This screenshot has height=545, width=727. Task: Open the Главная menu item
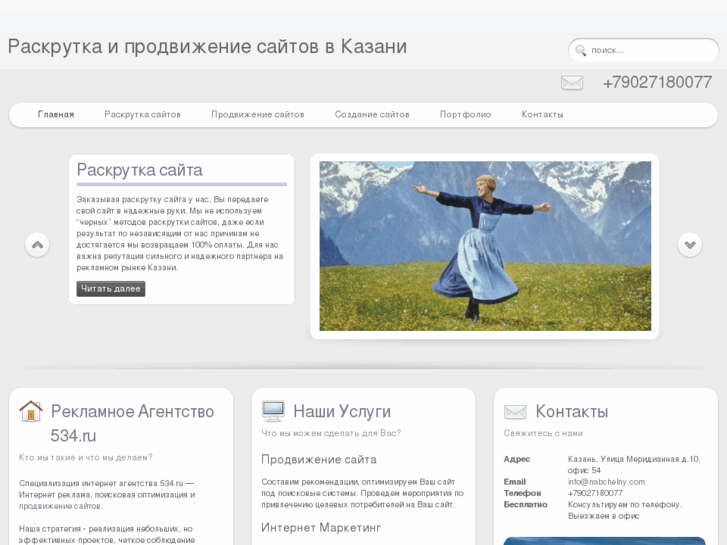(56, 115)
